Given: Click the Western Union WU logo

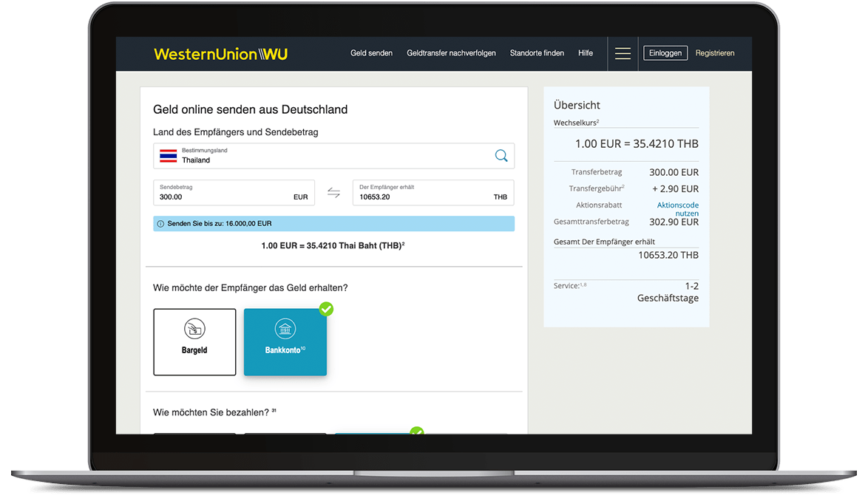Looking at the screenshot, I should pos(221,54).
